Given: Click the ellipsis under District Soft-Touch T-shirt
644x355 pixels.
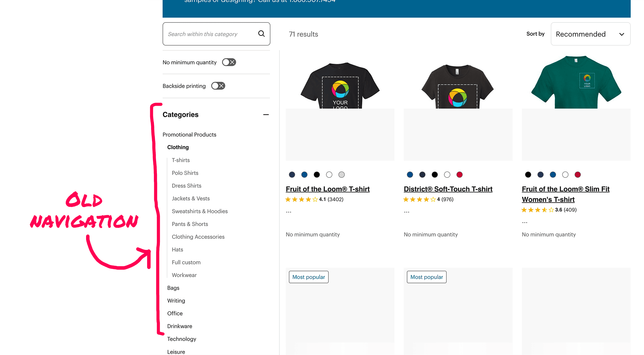Looking at the screenshot, I should coord(407,212).
